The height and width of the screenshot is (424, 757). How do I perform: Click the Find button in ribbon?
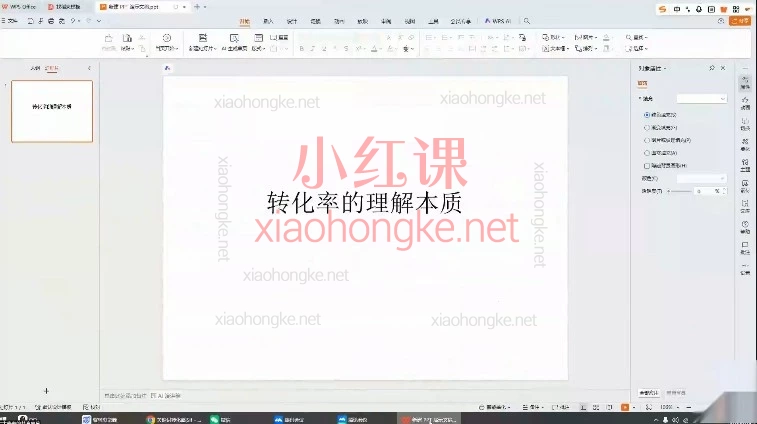point(636,37)
